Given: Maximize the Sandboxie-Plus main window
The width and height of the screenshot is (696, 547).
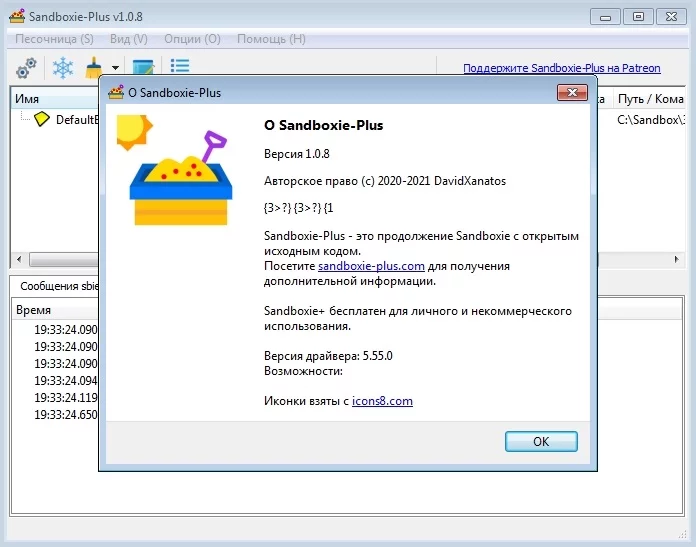Looking at the screenshot, I should (x=638, y=17).
